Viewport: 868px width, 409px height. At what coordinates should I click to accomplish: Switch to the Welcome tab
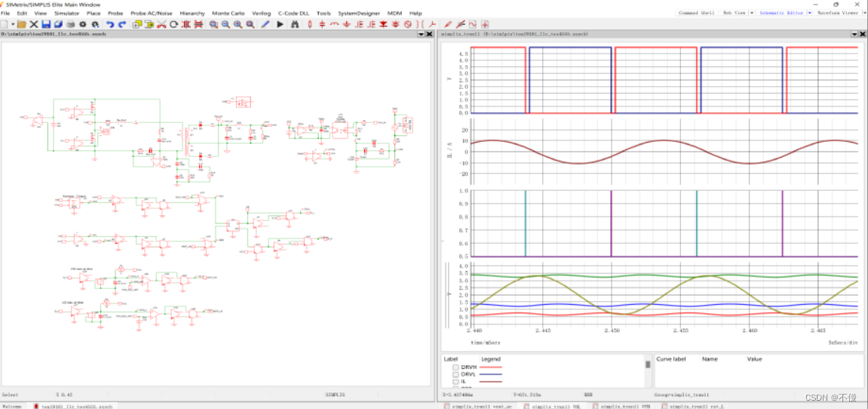tap(11, 406)
